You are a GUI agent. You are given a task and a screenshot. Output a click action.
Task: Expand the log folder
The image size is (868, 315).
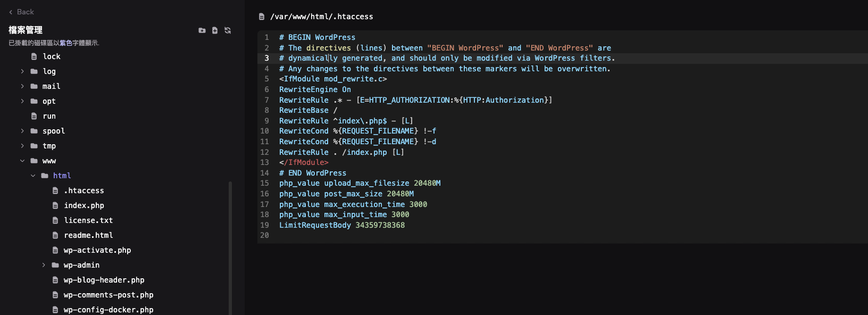[x=22, y=71]
